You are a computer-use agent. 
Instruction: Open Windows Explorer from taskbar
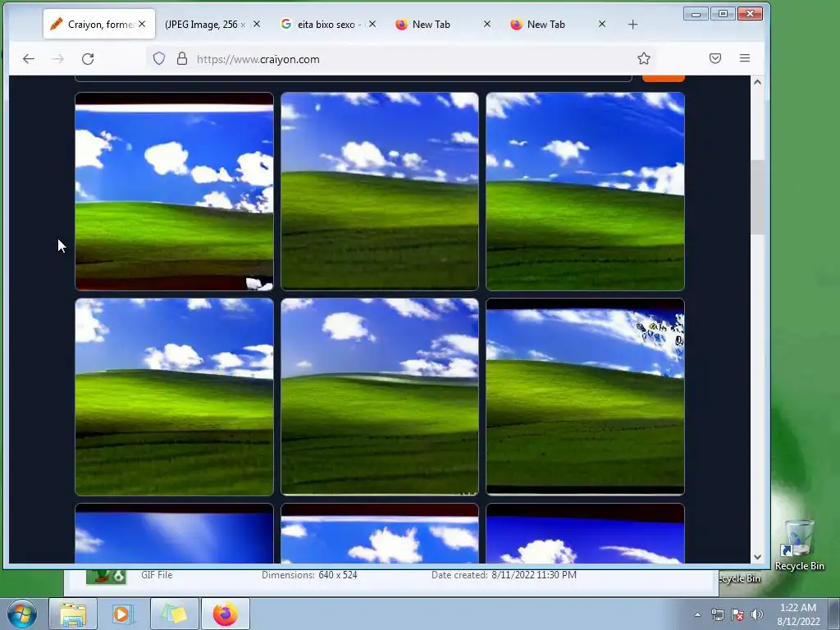[73, 614]
